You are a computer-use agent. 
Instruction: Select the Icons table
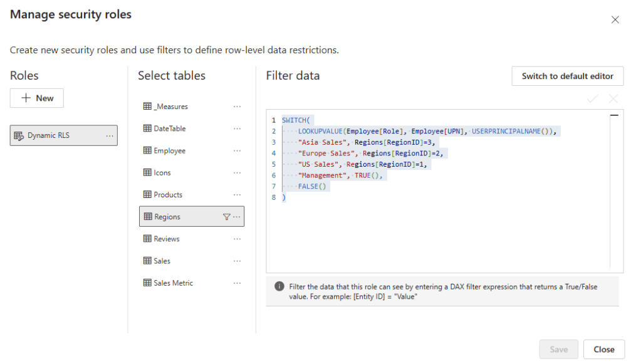[162, 173]
